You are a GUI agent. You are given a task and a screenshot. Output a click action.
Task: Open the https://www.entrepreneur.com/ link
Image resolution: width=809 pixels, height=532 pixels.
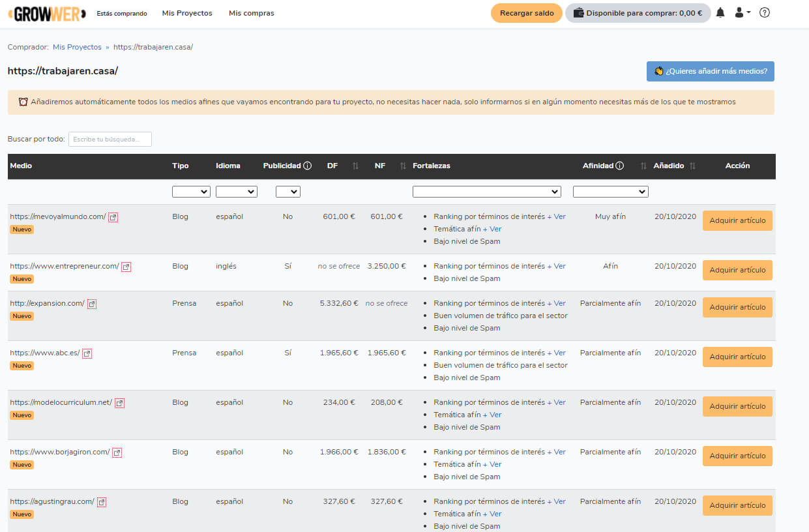[65, 266]
